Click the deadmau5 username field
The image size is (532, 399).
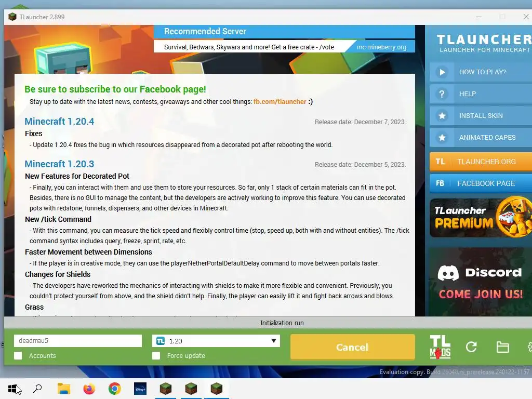pos(78,341)
